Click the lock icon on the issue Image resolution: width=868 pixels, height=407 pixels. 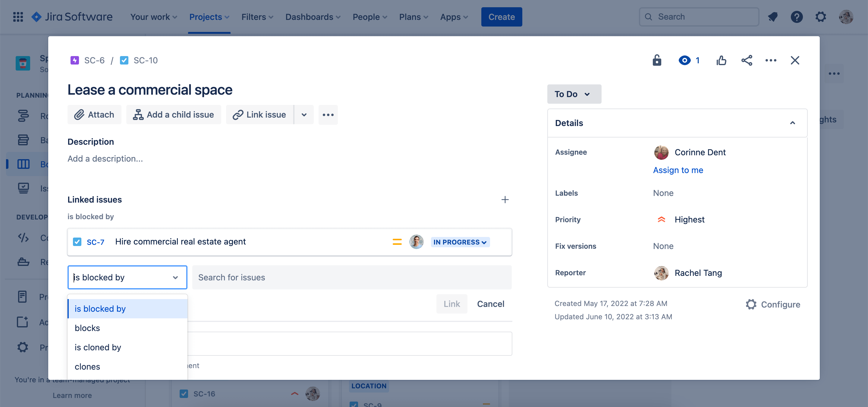pyautogui.click(x=657, y=60)
